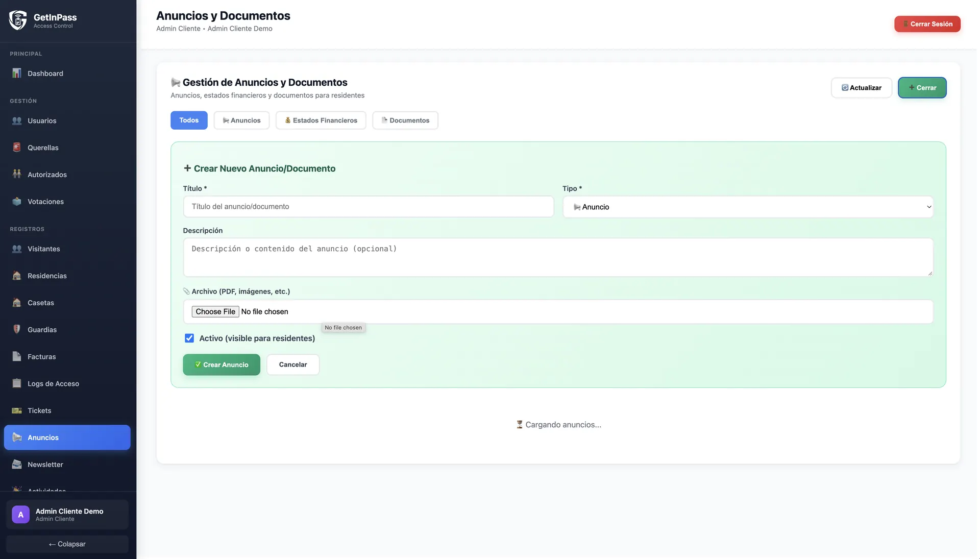Click the Cancelar button
Viewport: 980px width, 559px height.
(x=293, y=365)
